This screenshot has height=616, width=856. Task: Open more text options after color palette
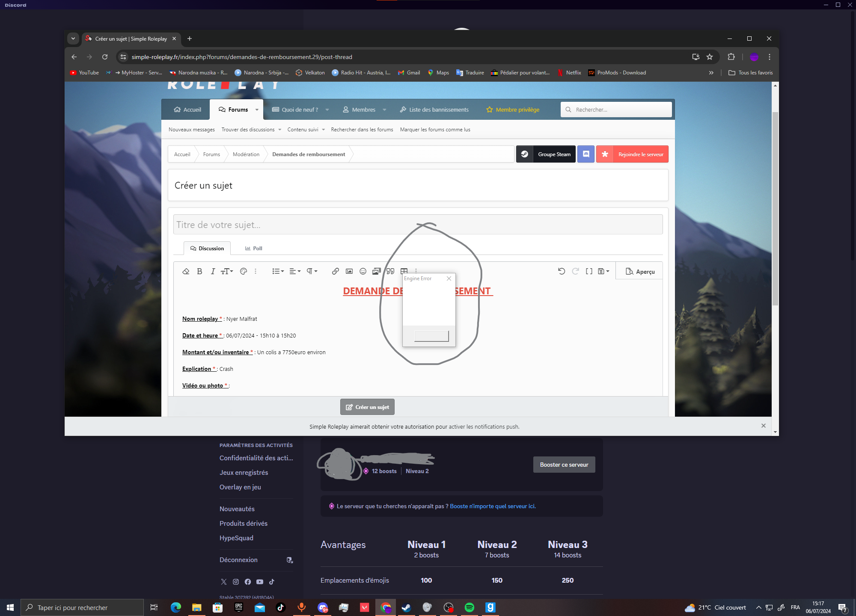click(256, 271)
